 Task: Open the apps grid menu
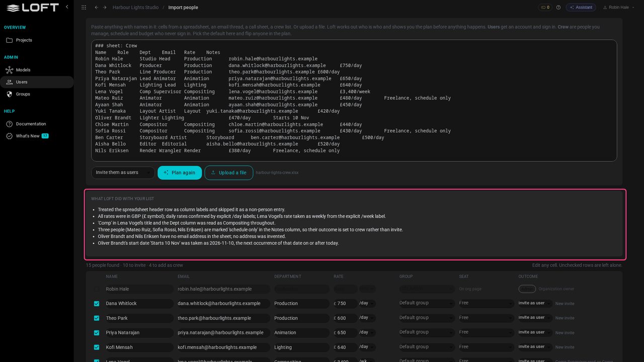click(84, 8)
